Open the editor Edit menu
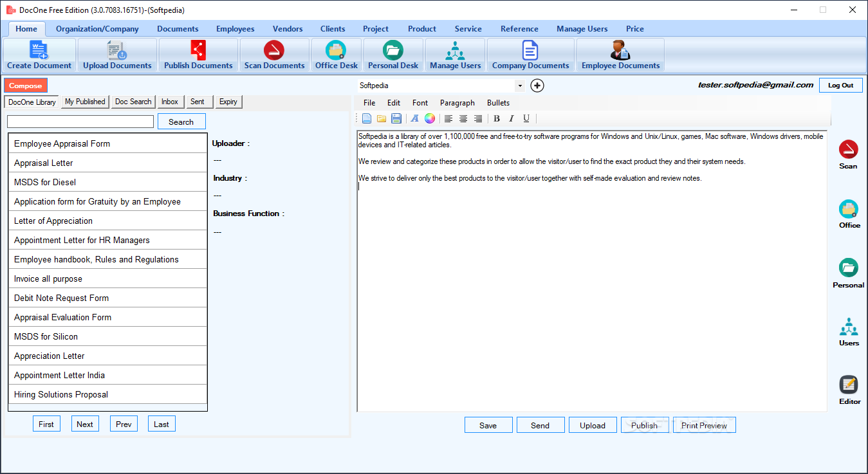Viewport: 868px width, 474px height. coord(394,103)
